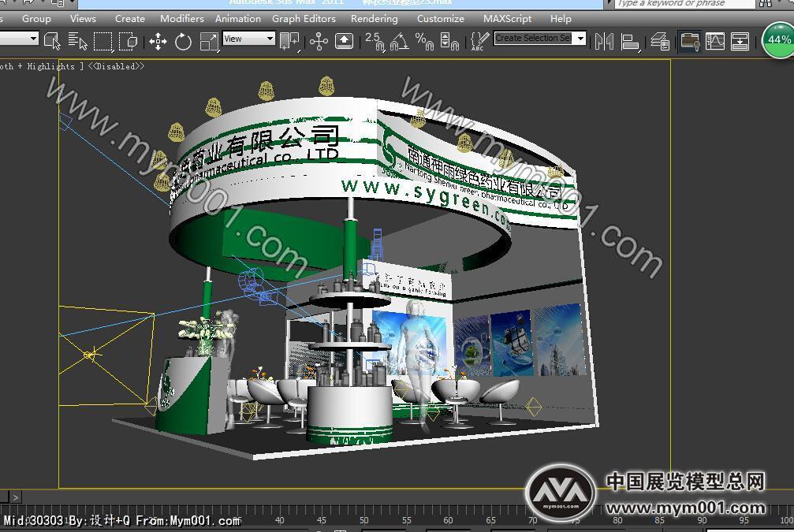Click Use Pivot Point Center flyout
Screen dimensions: 794x532
289,41
